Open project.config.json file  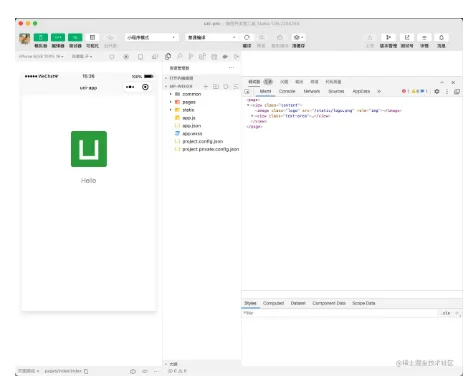(202, 141)
